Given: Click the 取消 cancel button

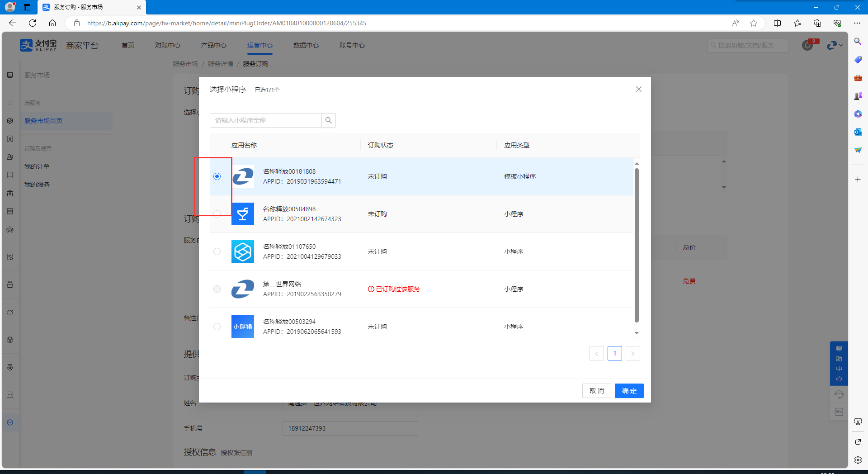Looking at the screenshot, I should coord(596,391).
